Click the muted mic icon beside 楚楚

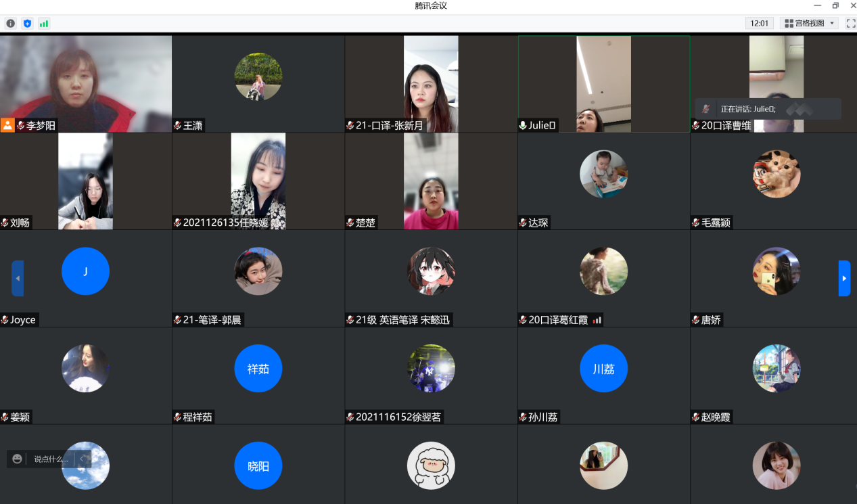pos(350,223)
